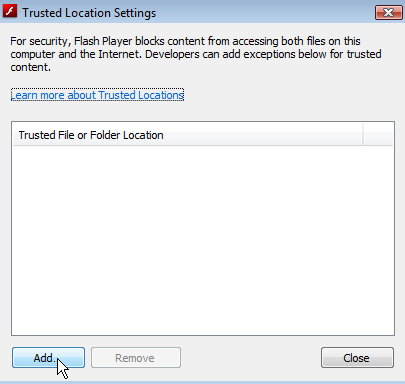This screenshot has width=405, height=384.
Task: Click the word Internet in the description
Action: (x=120, y=54)
